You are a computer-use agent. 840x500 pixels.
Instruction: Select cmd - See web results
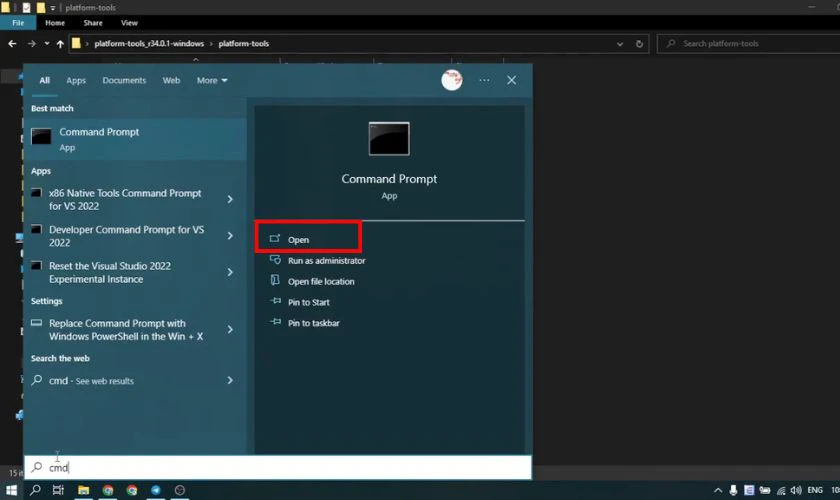91,380
